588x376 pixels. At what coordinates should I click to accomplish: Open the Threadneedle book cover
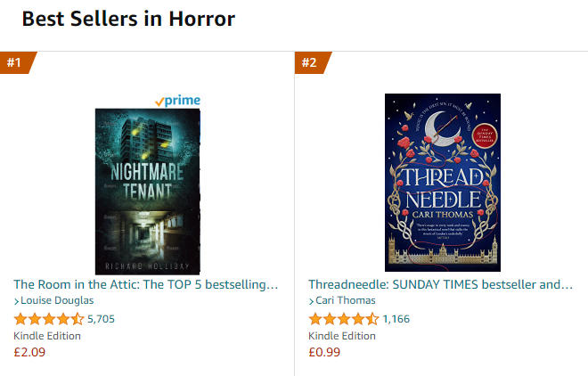click(x=442, y=182)
